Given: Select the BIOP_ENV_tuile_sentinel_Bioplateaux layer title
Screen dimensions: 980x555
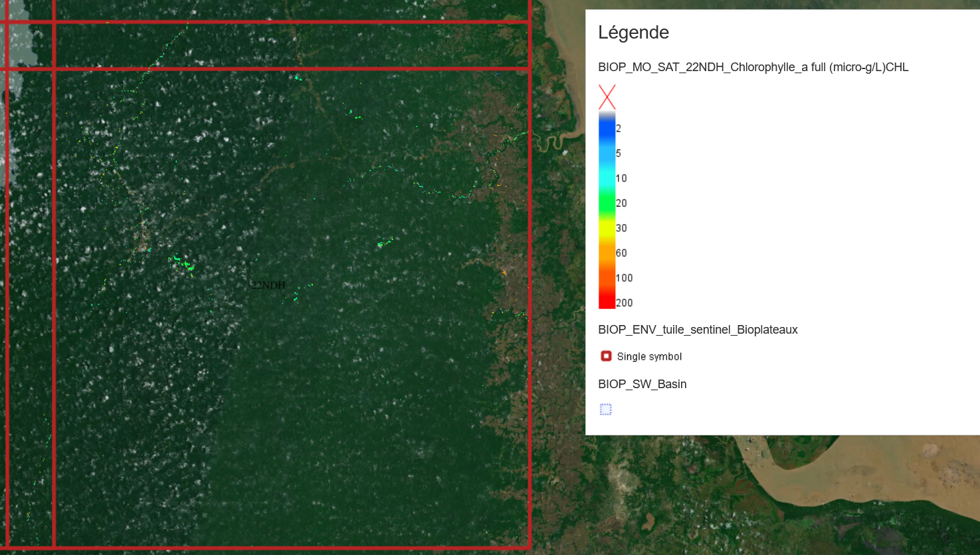Looking at the screenshot, I should [x=698, y=330].
